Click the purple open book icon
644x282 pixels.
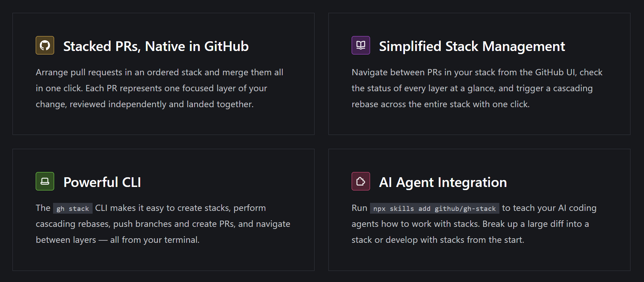[361, 45]
